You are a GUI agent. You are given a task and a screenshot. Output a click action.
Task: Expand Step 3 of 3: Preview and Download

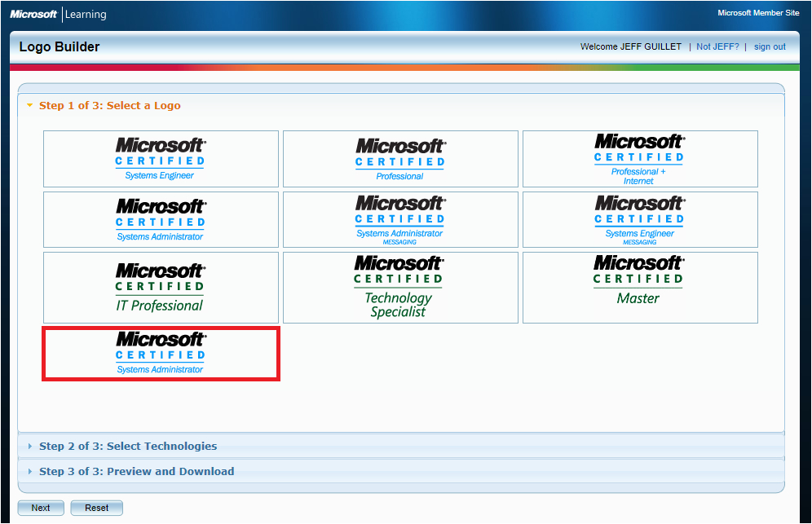point(136,472)
